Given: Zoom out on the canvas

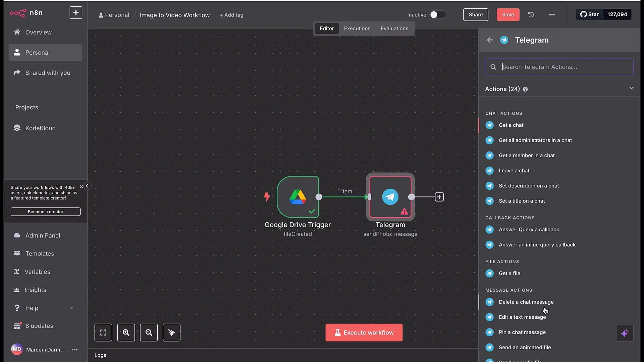Looking at the screenshot, I should tap(149, 333).
